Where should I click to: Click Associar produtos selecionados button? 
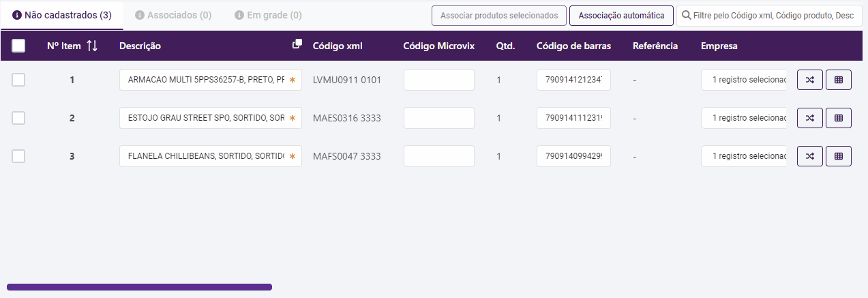498,15
